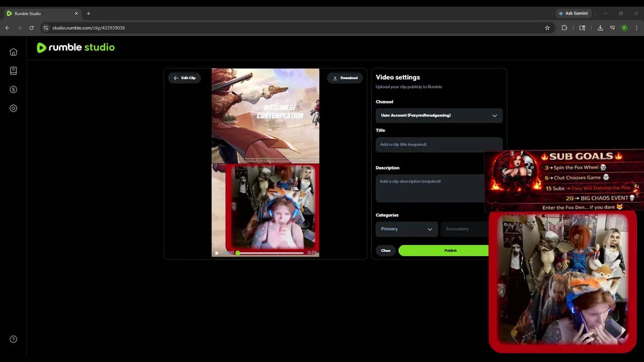Open the Secondary category dropdown
This screenshot has width=644, height=362.
pos(465,229)
